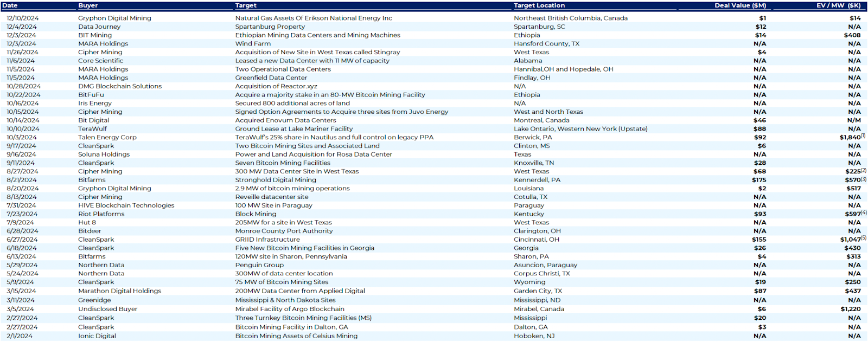Select location Hannibal,OH and Hopedale, OH
Viewport: 868px width, 342px height.
pyautogui.click(x=564, y=69)
